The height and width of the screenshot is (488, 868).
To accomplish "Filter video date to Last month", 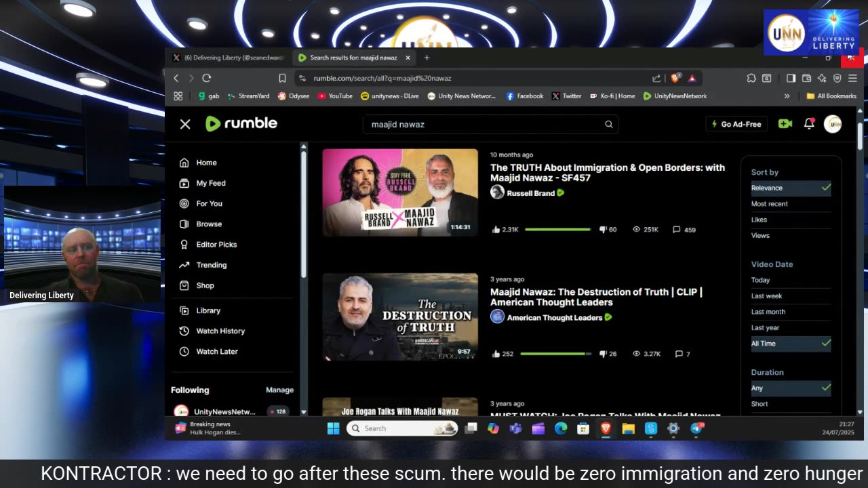I will tap(768, 312).
